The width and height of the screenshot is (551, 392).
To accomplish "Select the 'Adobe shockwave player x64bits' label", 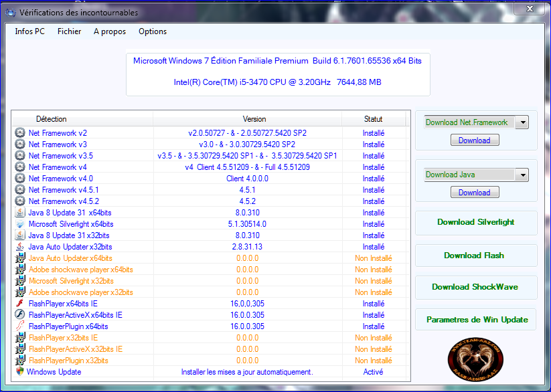I will click(81, 270).
